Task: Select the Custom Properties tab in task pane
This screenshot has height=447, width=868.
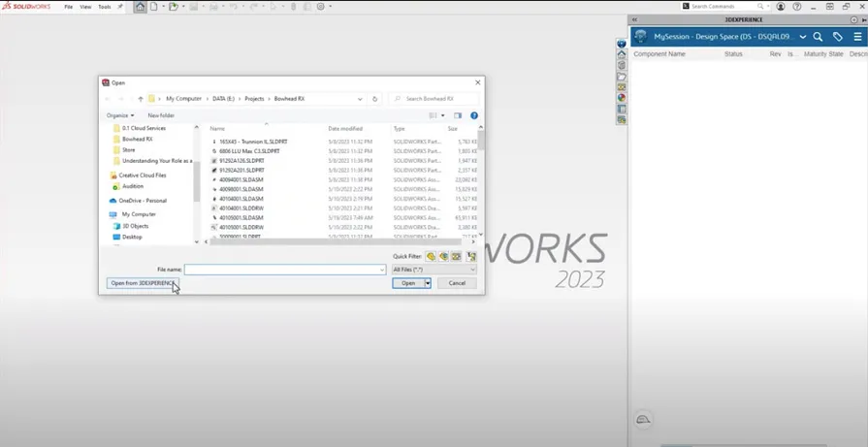Action: (x=622, y=109)
